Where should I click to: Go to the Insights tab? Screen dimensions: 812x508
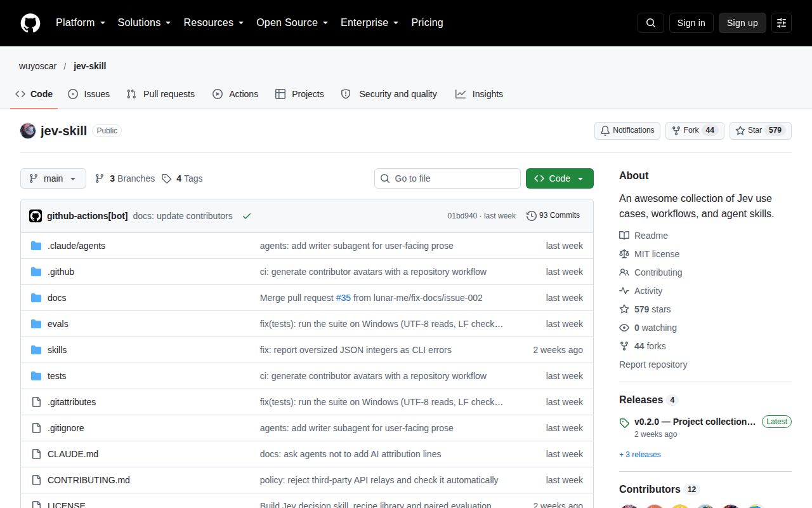[x=479, y=94]
